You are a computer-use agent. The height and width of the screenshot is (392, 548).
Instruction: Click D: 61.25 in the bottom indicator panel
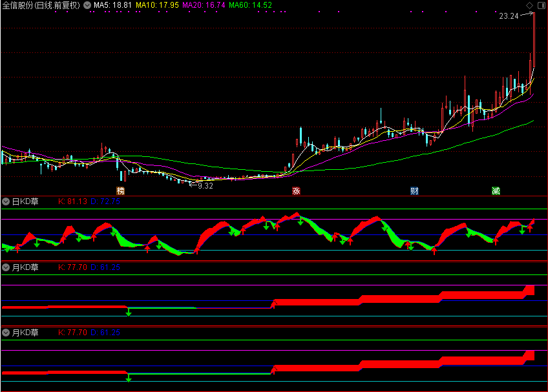[x=105, y=332]
